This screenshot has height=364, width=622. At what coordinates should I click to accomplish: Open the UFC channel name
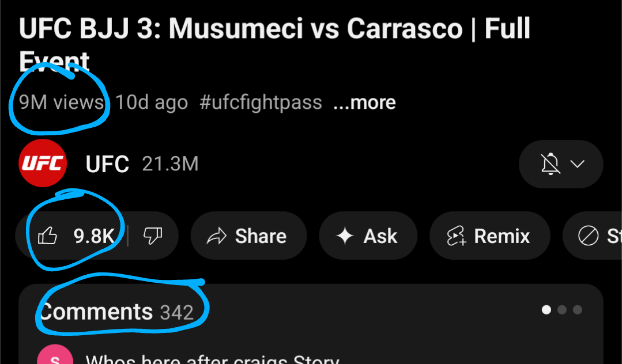(x=107, y=164)
